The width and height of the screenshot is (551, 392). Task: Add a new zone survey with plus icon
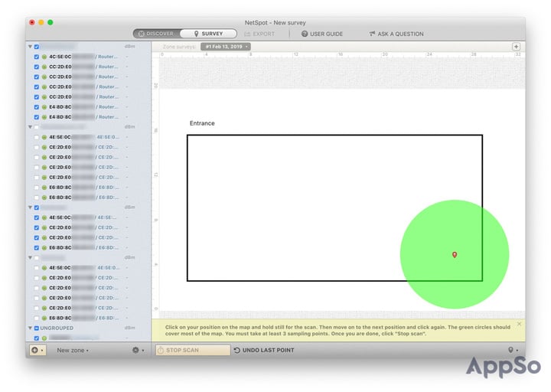[516, 47]
